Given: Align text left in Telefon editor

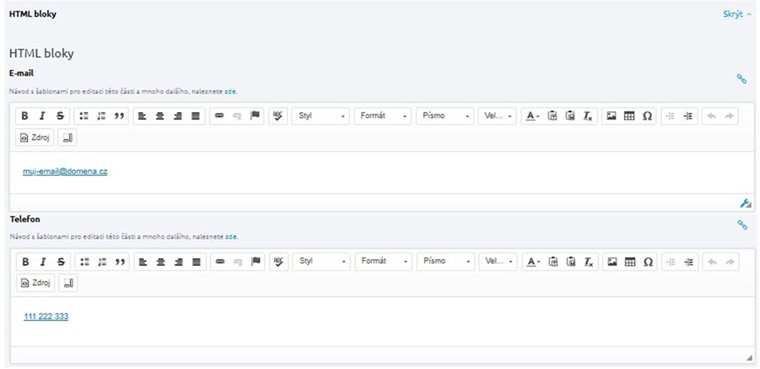Looking at the screenshot, I should 143,262.
